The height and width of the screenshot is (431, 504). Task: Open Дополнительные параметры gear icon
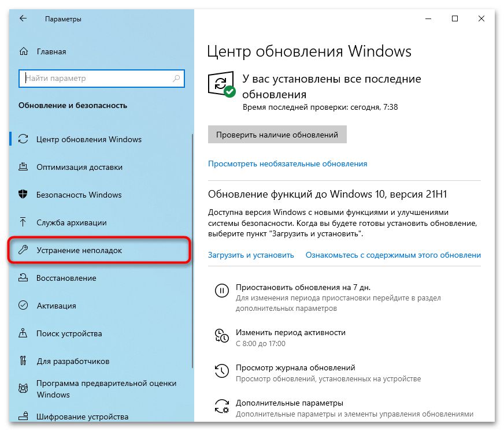point(222,406)
